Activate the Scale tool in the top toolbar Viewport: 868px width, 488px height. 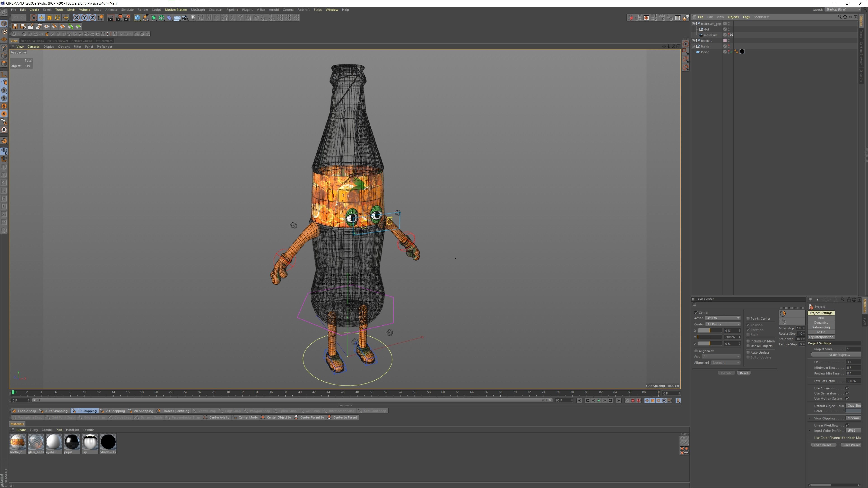coord(50,18)
